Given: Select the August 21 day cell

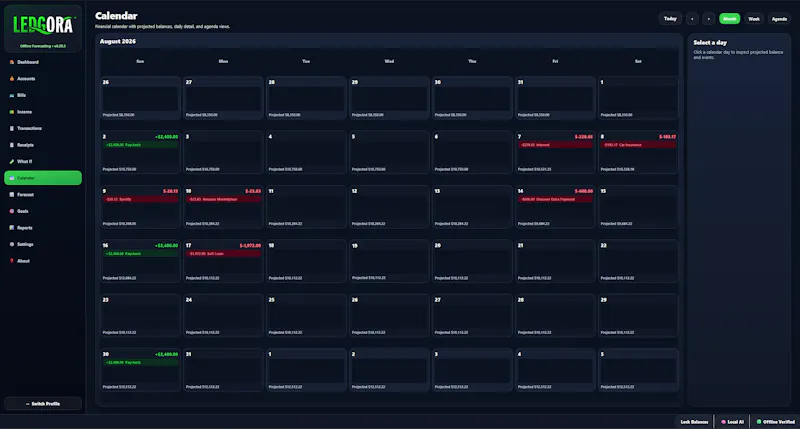Looking at the screenshot, I should pos(555,261).
